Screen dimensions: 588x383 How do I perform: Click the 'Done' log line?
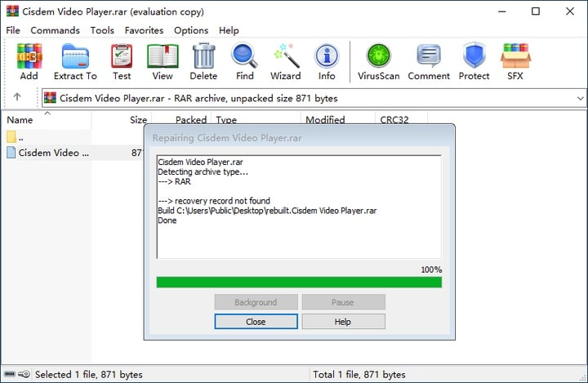tap(167, 220)
